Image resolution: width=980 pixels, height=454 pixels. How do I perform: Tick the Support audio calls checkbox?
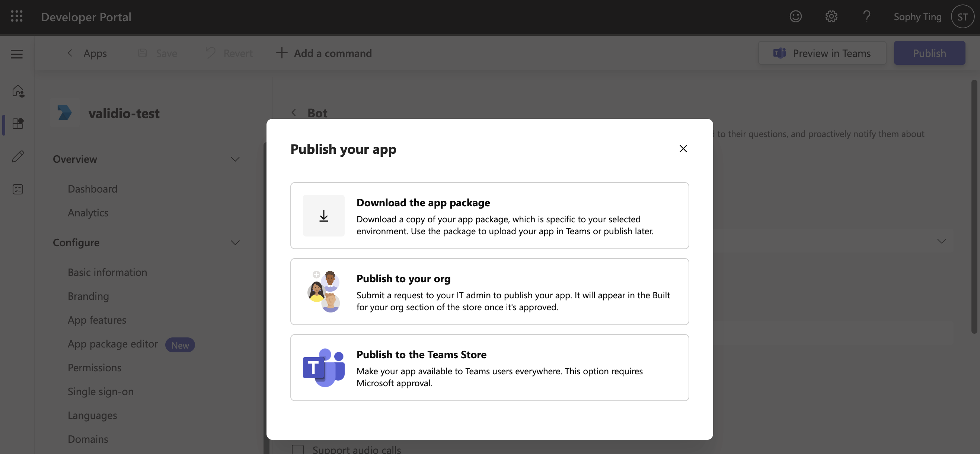(x=297, y=450)
